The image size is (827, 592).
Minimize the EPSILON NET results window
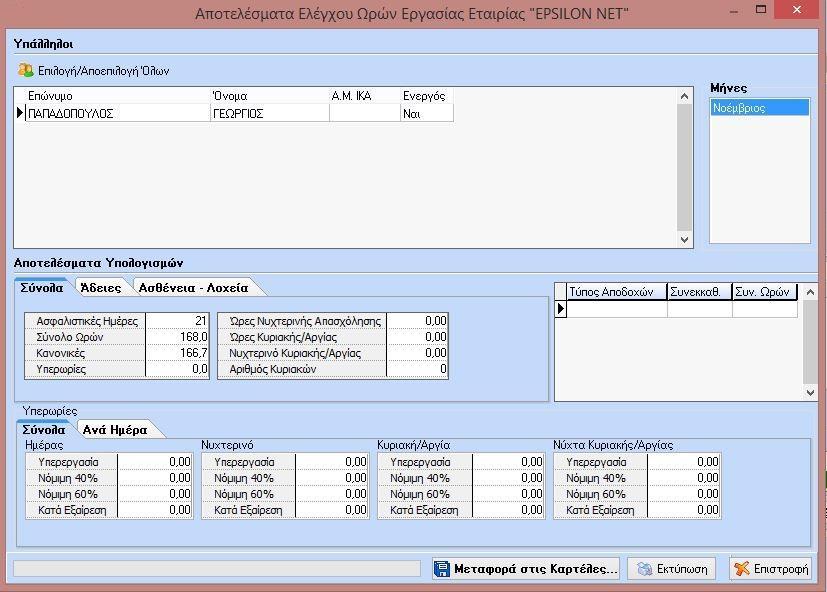coord(734,11)
